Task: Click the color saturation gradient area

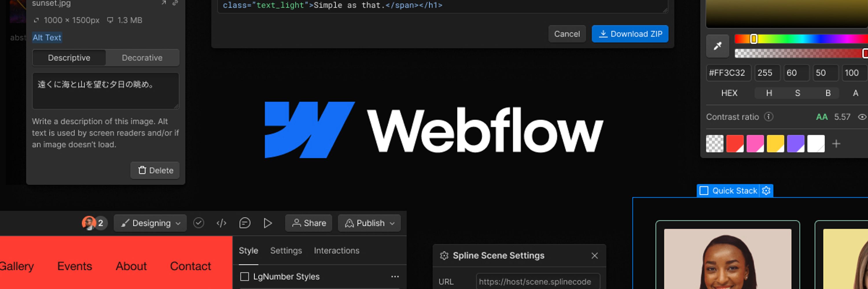Action: point(786,14)
